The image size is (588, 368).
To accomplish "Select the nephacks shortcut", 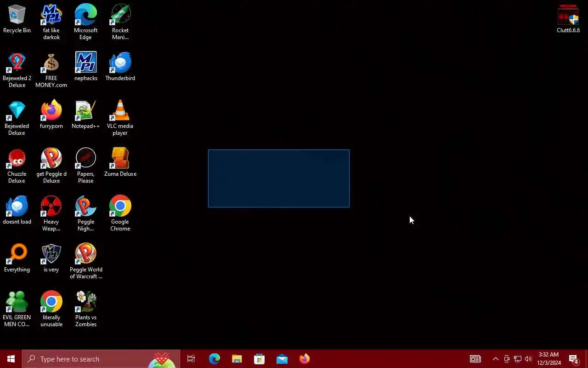I will tap(86, 67).
